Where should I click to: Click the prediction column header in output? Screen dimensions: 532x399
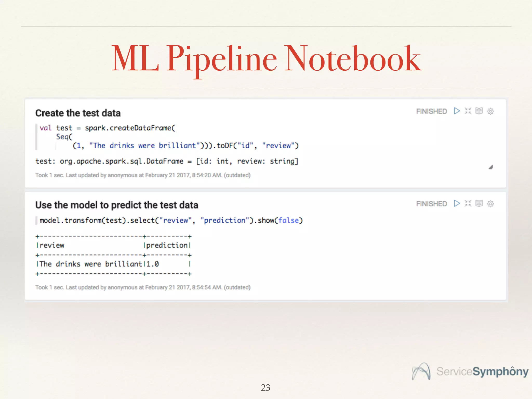167,245
